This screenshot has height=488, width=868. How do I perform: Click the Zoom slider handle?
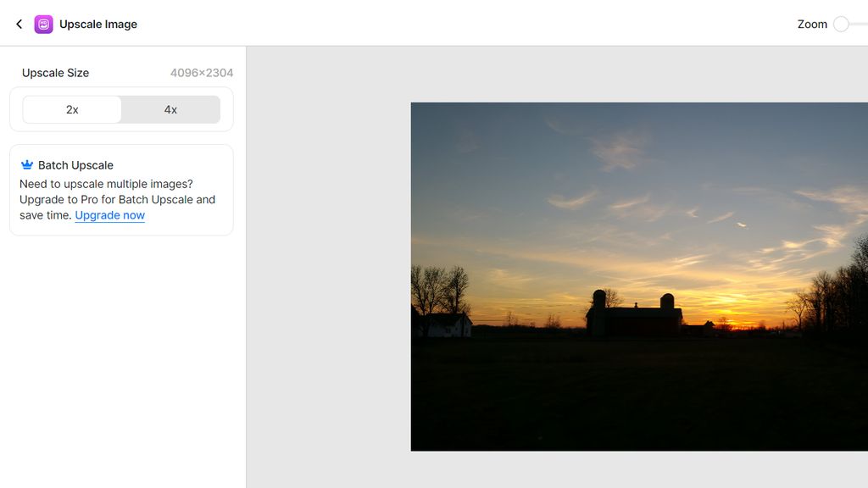click(841, 24)
